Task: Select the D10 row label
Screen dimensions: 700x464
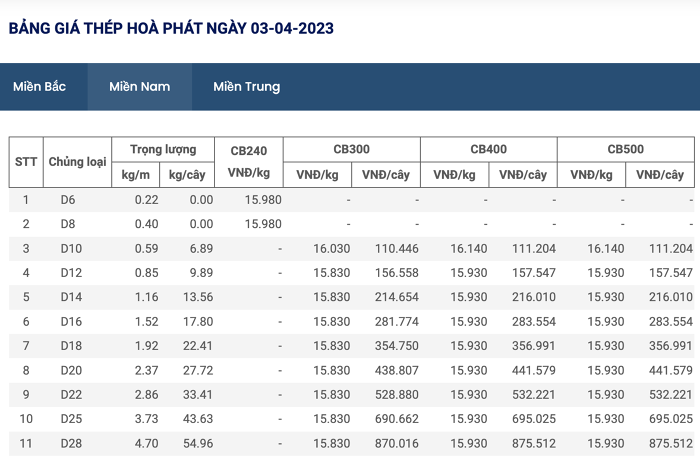Action: pos(71,248)
